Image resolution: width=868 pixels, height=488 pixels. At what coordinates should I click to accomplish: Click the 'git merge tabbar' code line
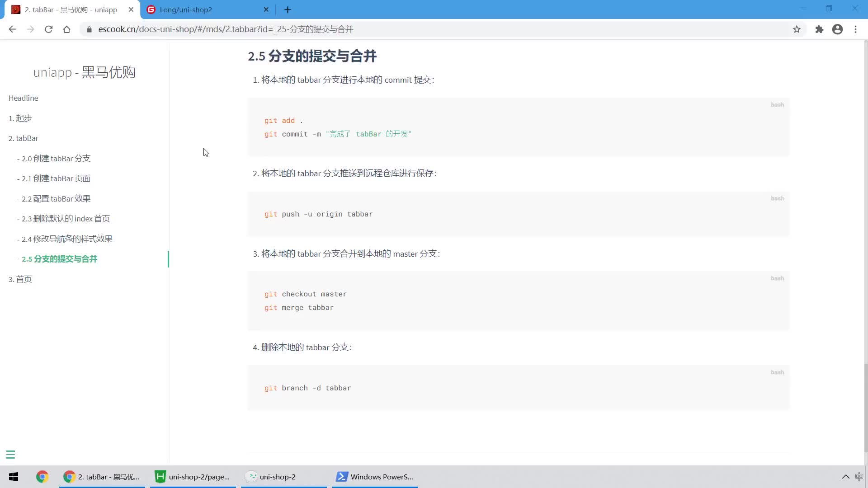pos(299,308)
